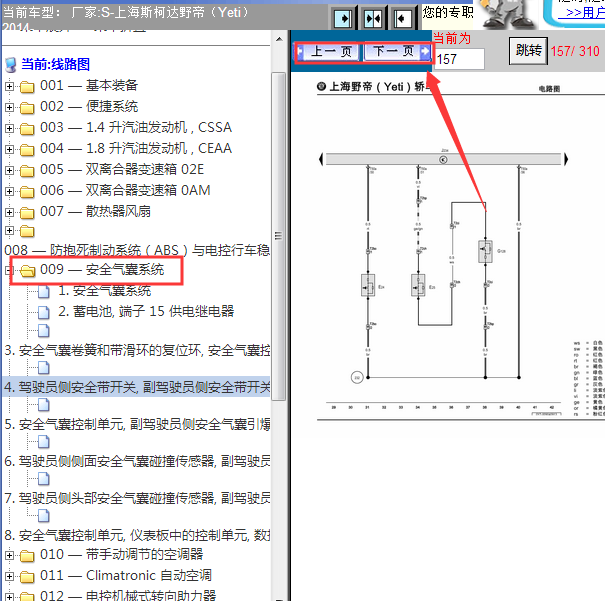Click the center-split panel layout icon
Image resolution: width=605 pixels, height=601 pixels.
373,18
